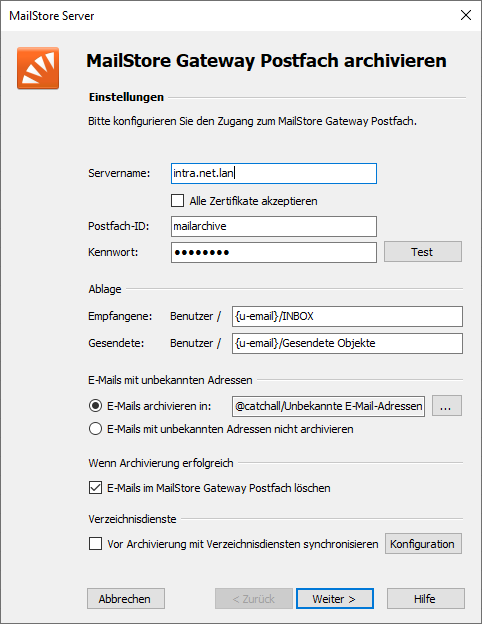Enable Alle Zertifikate akzeptieren checkbox
This screenshot has height=624, width=482.
pos(178,201)
